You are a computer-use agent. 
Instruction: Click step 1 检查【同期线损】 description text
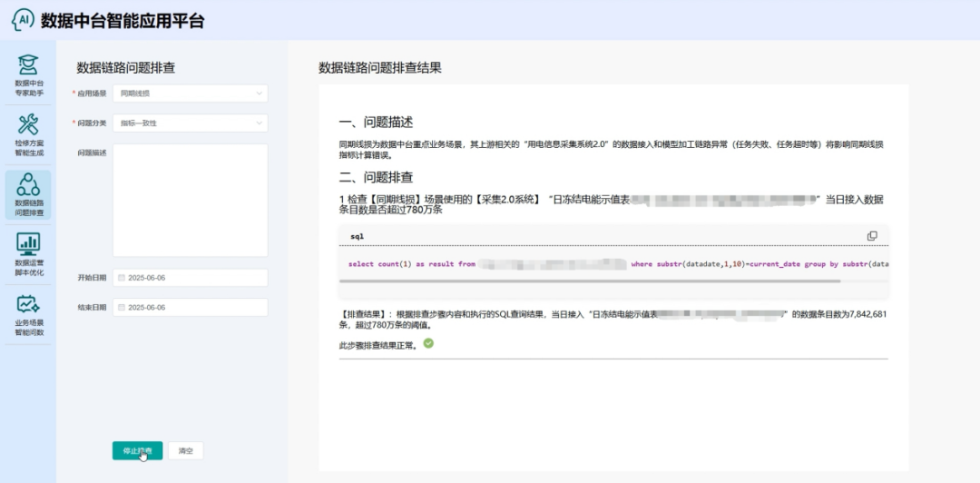pos(612,205)
